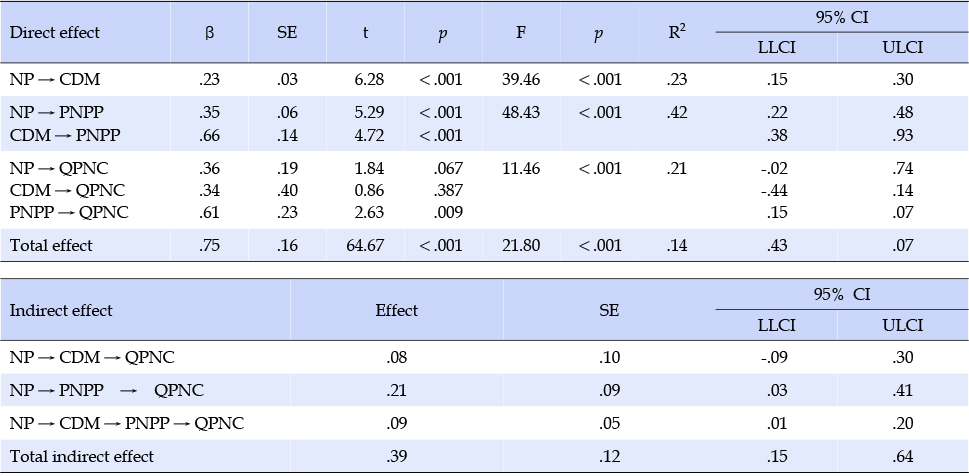Click the LLCI header in the upper table

point(777,48)
